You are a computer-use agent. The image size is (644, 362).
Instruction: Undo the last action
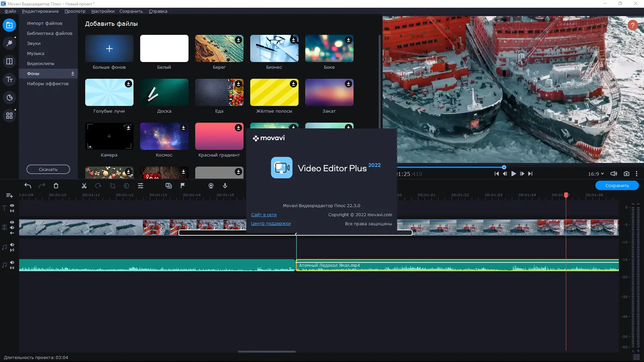pos(28,186)
